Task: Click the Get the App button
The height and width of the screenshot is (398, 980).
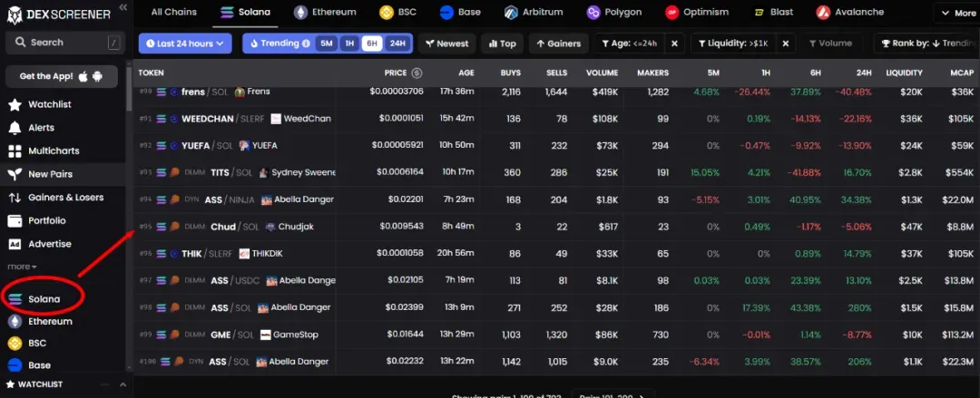Action: click(x=62, y=76)
